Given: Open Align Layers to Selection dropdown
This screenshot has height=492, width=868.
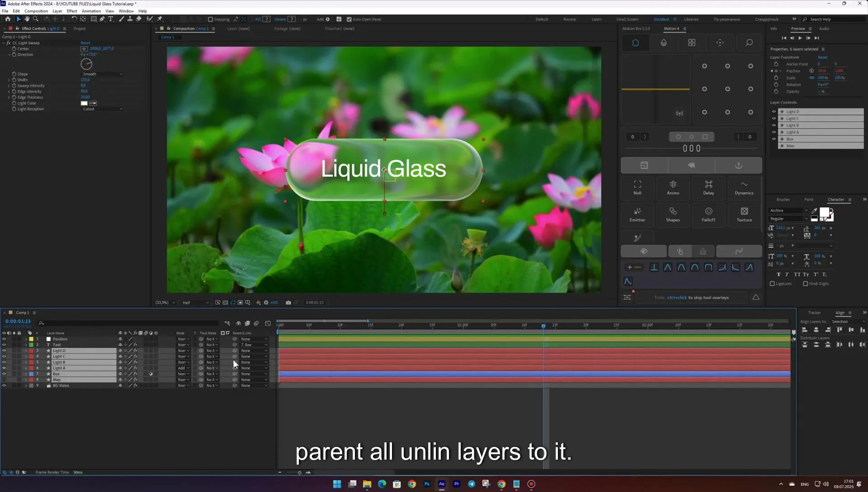Looking at the screenshot, I should (848, 322).
